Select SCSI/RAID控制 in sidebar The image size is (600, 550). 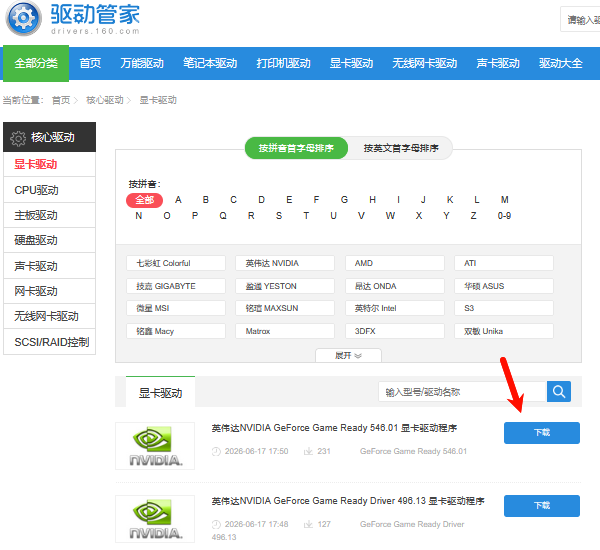click(x=49, y=342)
